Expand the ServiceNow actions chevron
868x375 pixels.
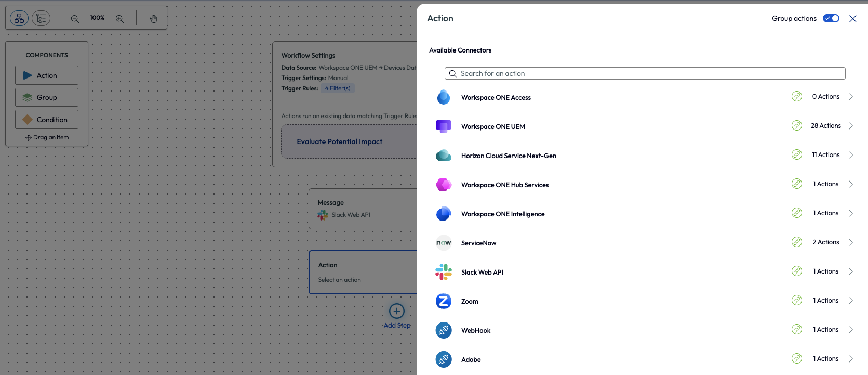851,242
